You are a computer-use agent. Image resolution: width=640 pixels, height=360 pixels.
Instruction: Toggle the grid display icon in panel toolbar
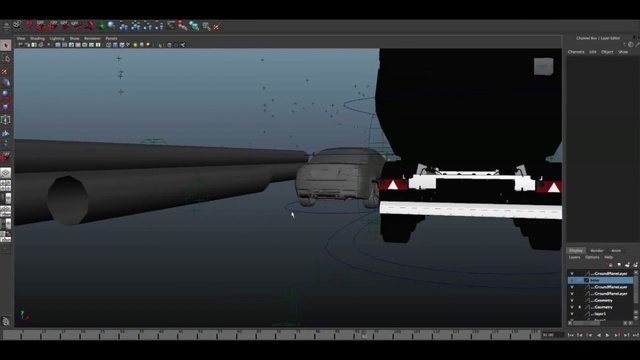coord(58,45)
